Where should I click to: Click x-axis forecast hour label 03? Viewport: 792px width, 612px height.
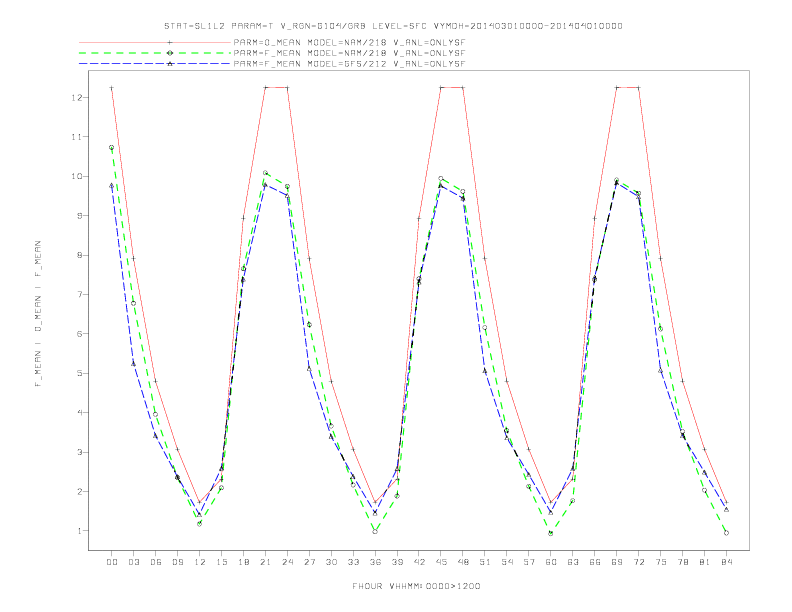pyautogui.click(x=133, y=562)
